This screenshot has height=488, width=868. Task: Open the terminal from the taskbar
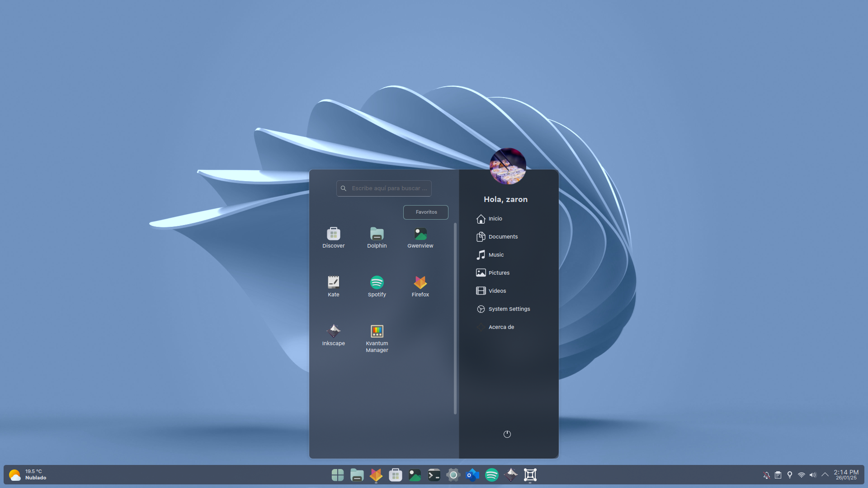[434, 475]
